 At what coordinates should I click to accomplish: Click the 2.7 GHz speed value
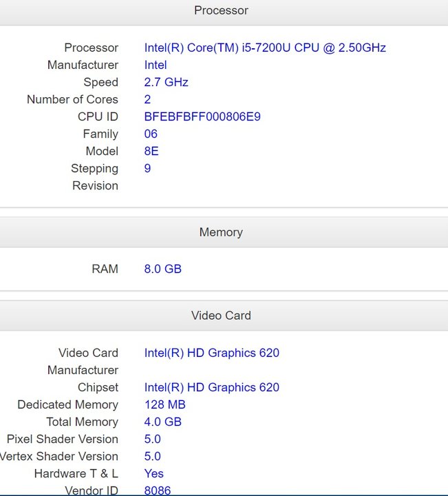coord(166,82)
